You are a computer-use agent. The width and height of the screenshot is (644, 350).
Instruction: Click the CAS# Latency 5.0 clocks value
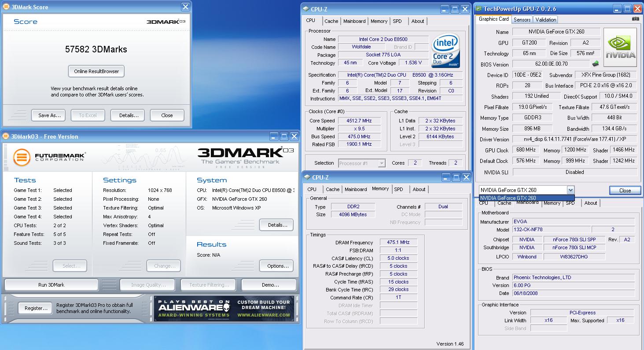398,258
